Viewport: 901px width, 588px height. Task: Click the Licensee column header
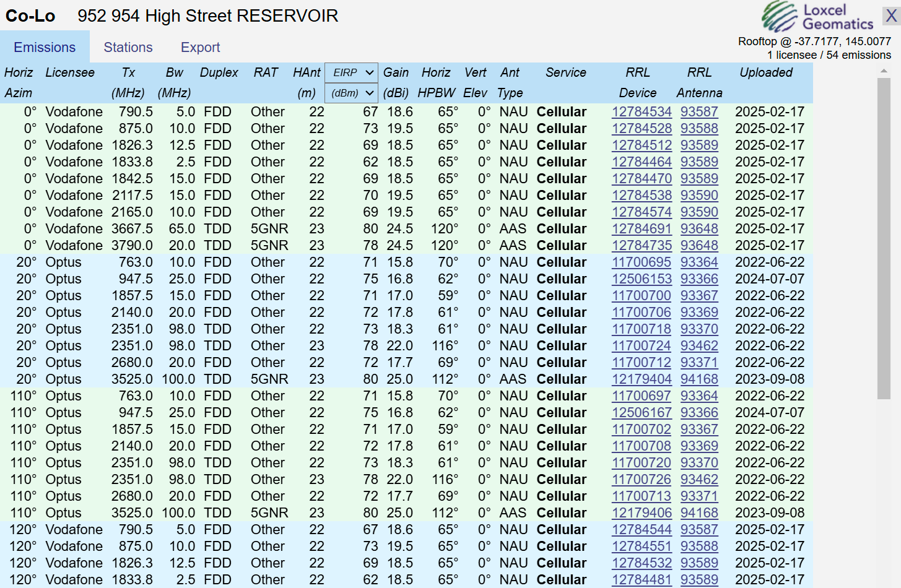click(x=70, y=72)
